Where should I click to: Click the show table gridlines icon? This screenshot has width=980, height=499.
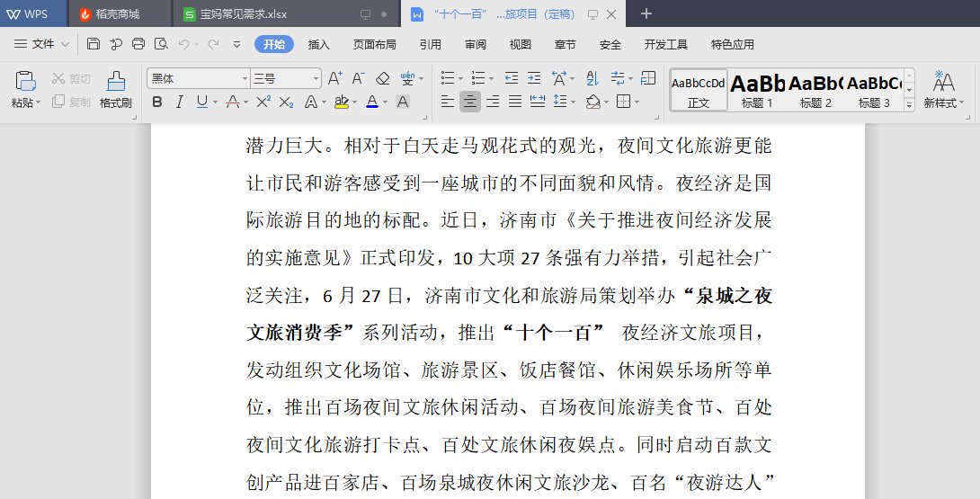tap(649, 77)
